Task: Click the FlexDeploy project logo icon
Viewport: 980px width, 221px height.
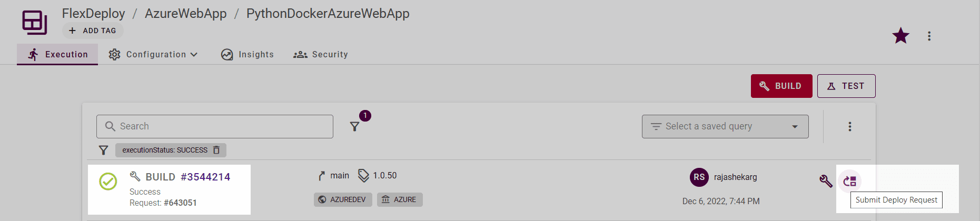Action: [35, 23]
